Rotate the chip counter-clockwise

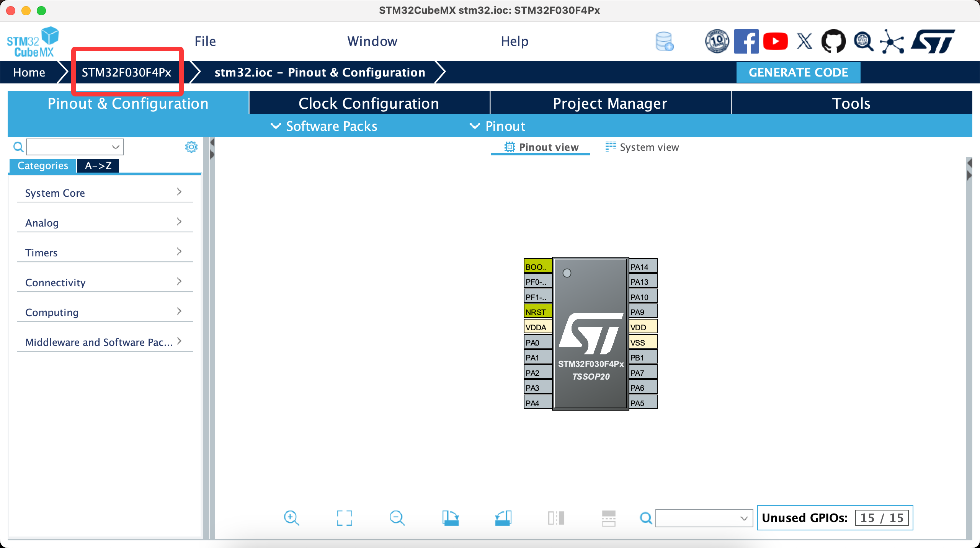(503, 518)
